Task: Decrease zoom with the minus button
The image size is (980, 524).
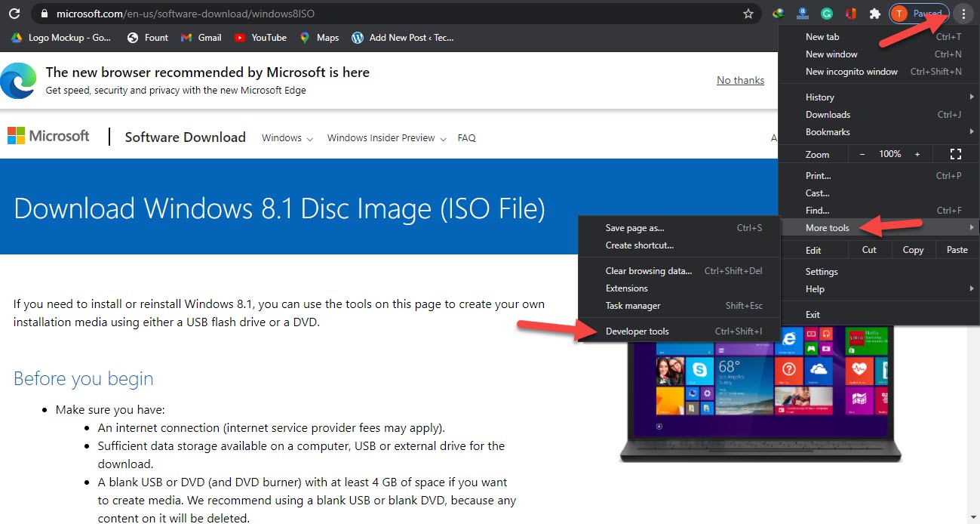Action: pos(862,154)
